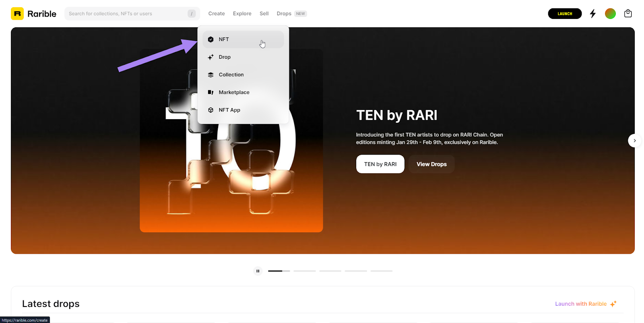Click the Rarible logo icon
This screenshot has height=323, width=644.
click(17, 14)
